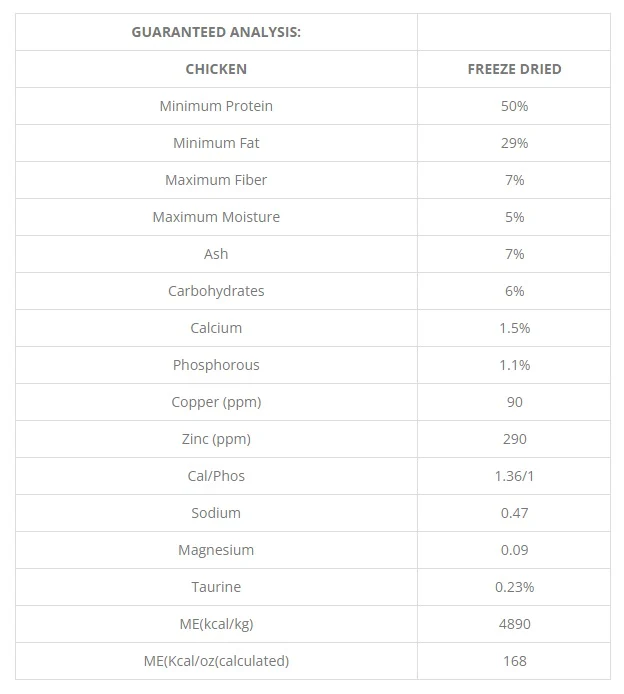Click the ME(kcal/kg) value 4890
The image size is (624, 694).
514,624
